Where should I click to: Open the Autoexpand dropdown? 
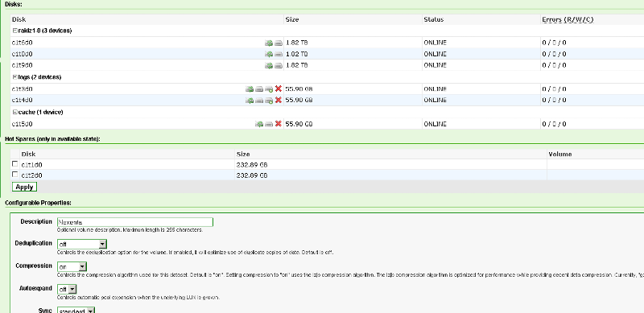(x=67, y=289)
